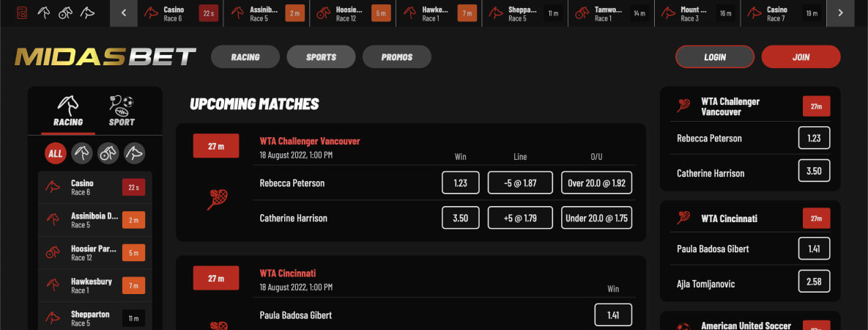Open Mount Race 3 in top bar
The image size is (868, 330).
pyautogui.click(x=697, y=13)
